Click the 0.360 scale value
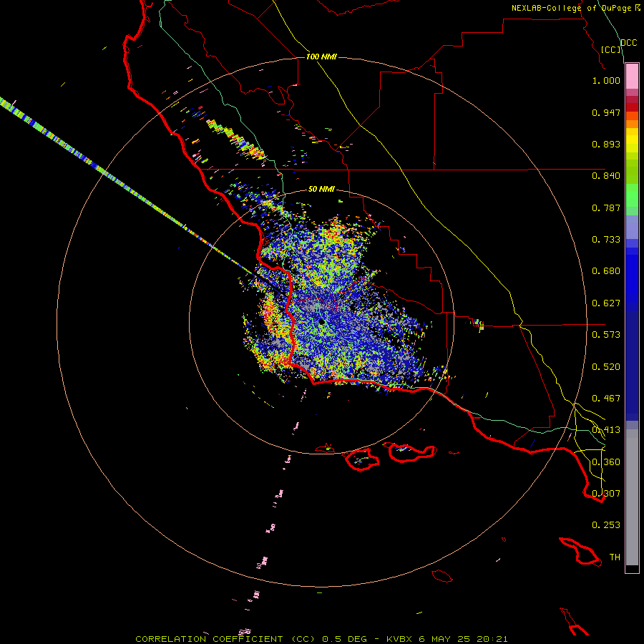 pyautogui.click(x=606, y=462)
